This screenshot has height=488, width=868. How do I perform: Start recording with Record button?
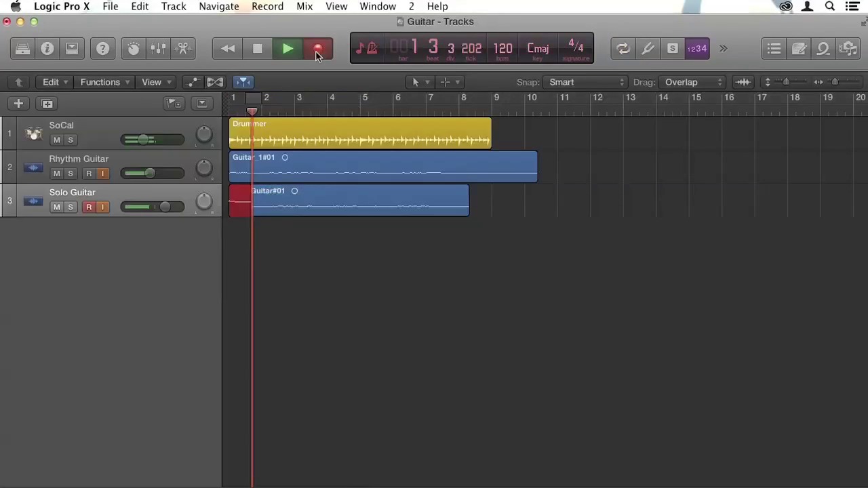[317, 48]
